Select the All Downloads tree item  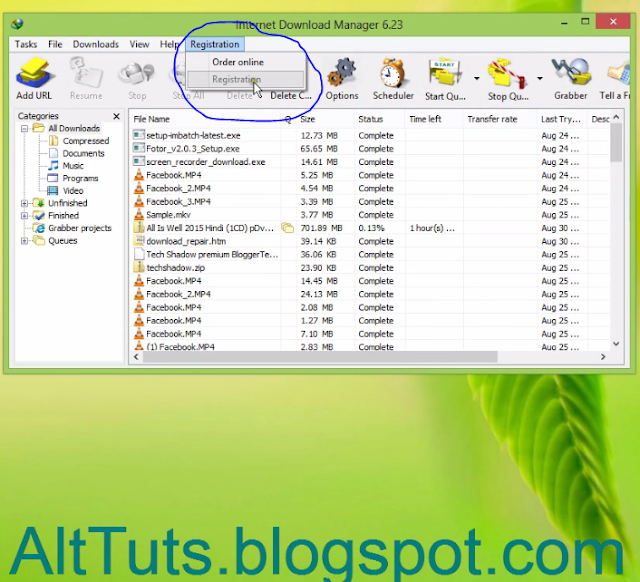click(x=74, y=129)
